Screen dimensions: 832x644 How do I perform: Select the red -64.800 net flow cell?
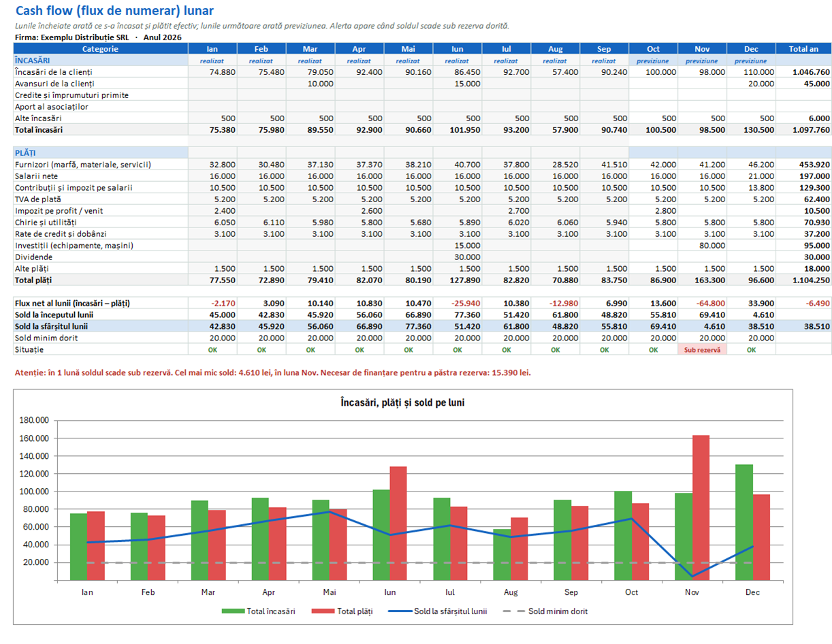702,303
